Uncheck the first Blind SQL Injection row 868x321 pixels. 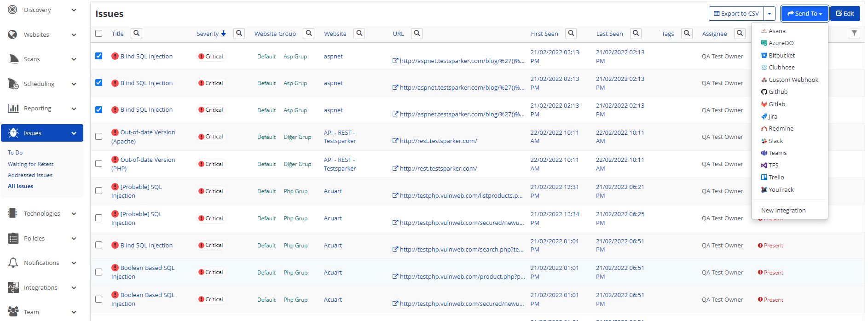pos(98,56)
